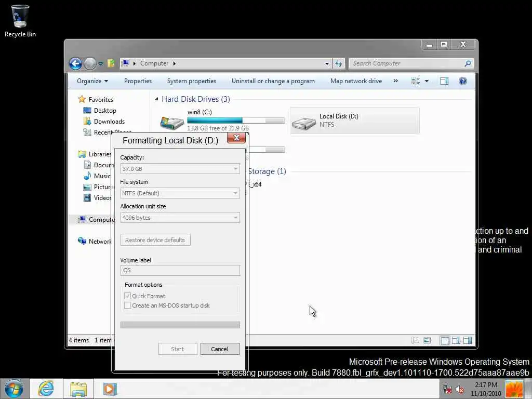532x399 pixels.
Task: Click the details view icon in status bar
Action: click(415, 340)
